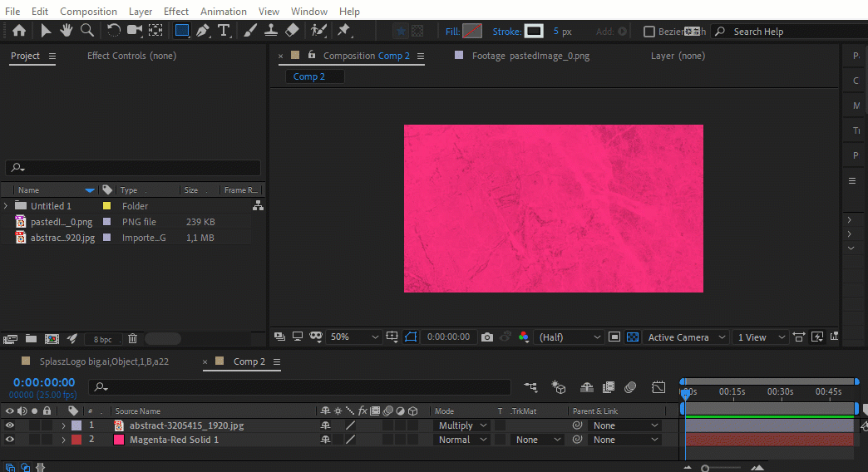Open the 1 View layout dropdown

point(761,337)
